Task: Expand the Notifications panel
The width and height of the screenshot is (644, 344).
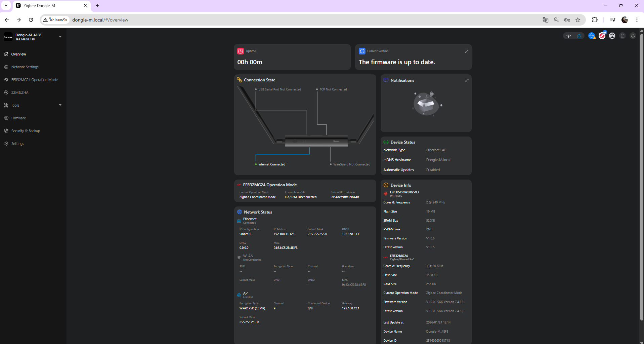Action: [466, 80]
